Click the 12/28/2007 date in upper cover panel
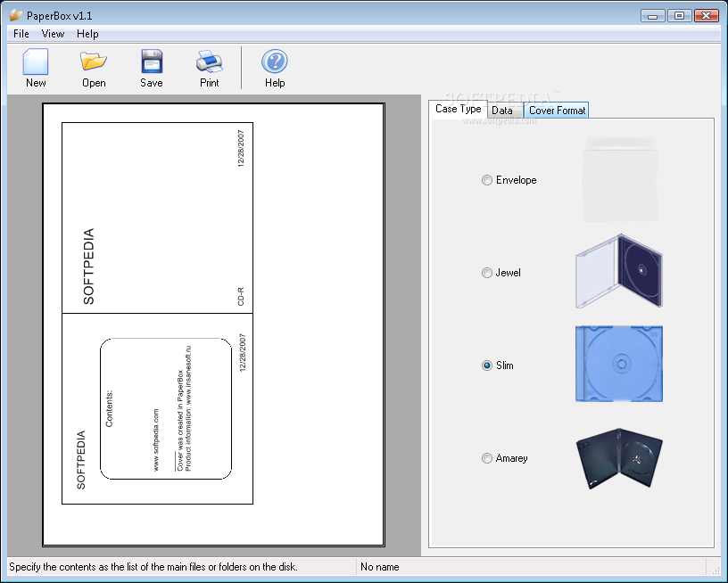Viewport: 728px width, 583px height. (x=241, y=148)
